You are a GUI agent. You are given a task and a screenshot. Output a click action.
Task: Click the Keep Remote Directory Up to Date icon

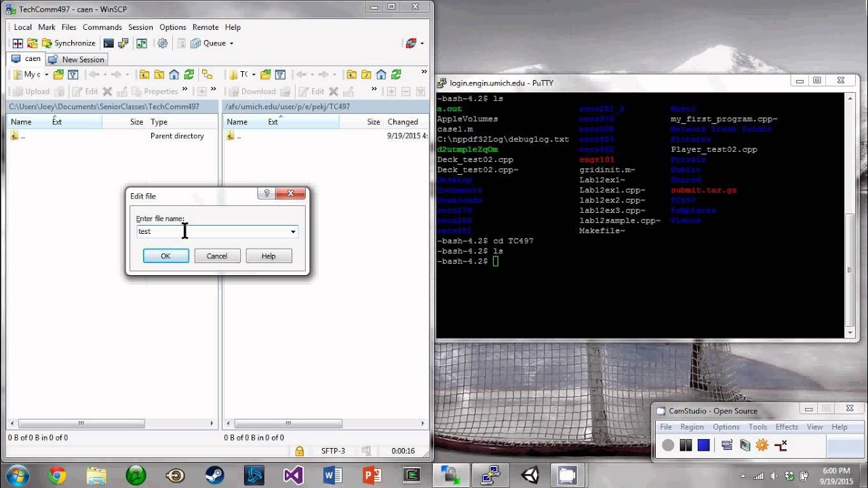[x=141, y=43]
